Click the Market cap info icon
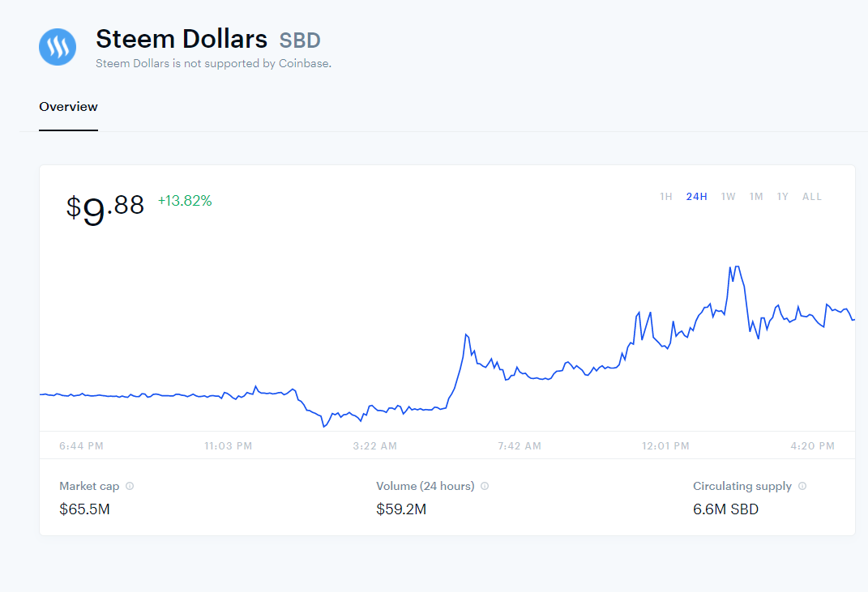868x592 pixels. 130,487
